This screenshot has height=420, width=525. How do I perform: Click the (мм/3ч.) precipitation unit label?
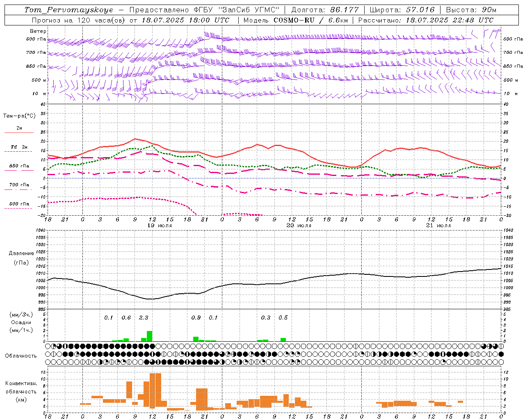(x=21, y=315)
